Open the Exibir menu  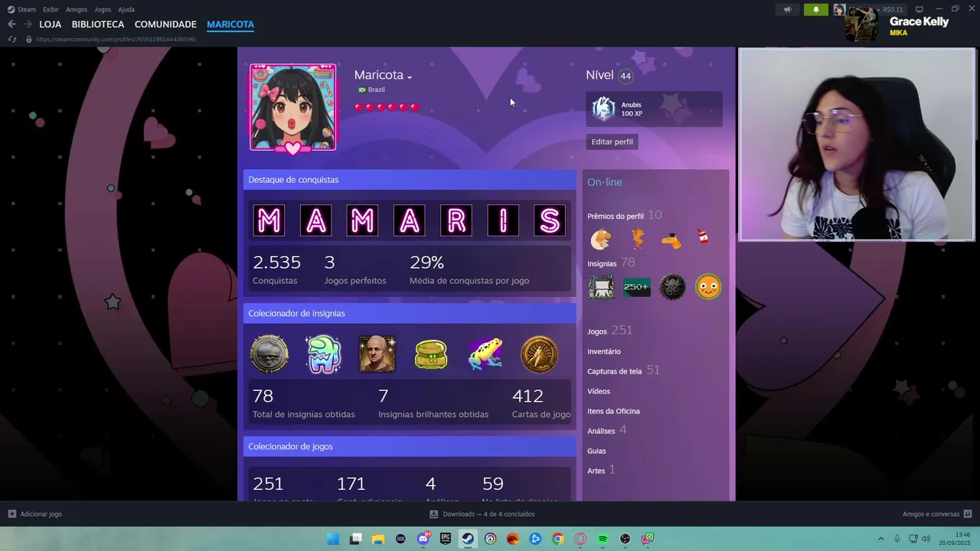point(51,9)
